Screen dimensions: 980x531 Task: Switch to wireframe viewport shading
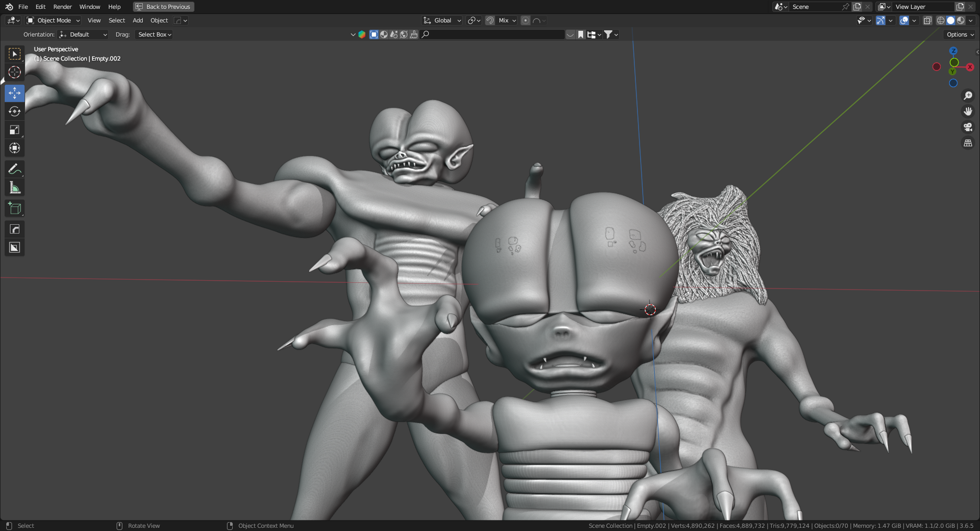tap(941, 20)
